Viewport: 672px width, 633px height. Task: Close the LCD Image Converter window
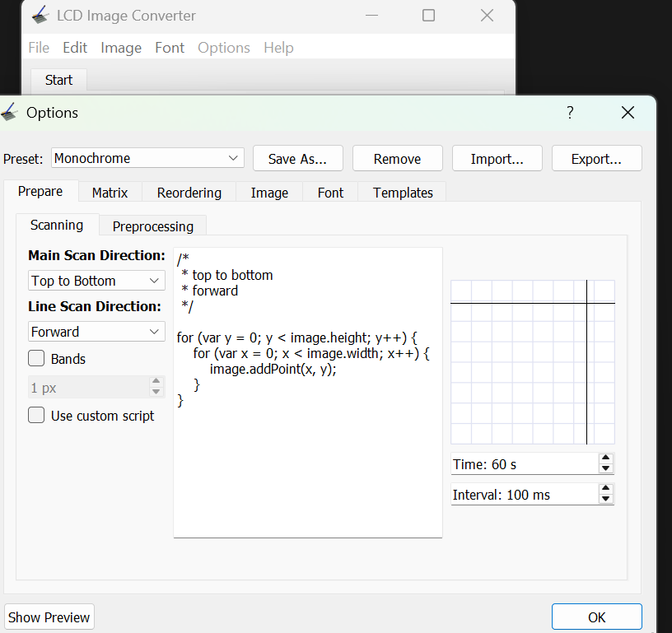pos(487,16)
